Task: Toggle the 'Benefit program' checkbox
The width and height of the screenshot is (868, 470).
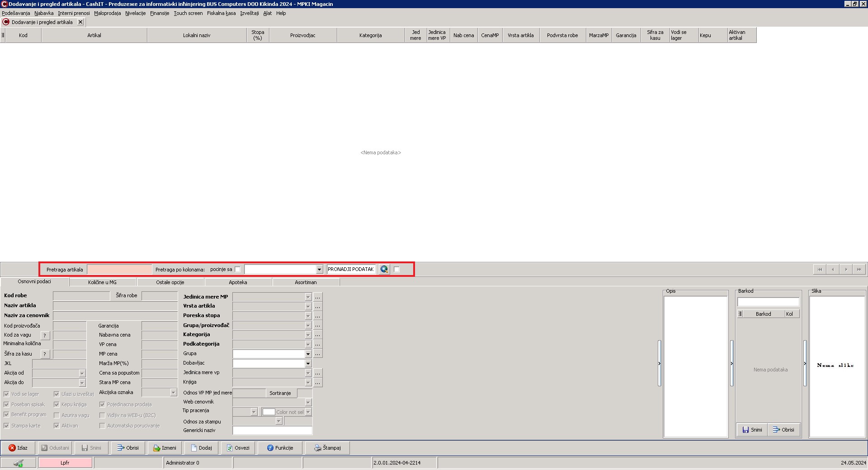Action: pyautogui.click(x=6, y=414)
